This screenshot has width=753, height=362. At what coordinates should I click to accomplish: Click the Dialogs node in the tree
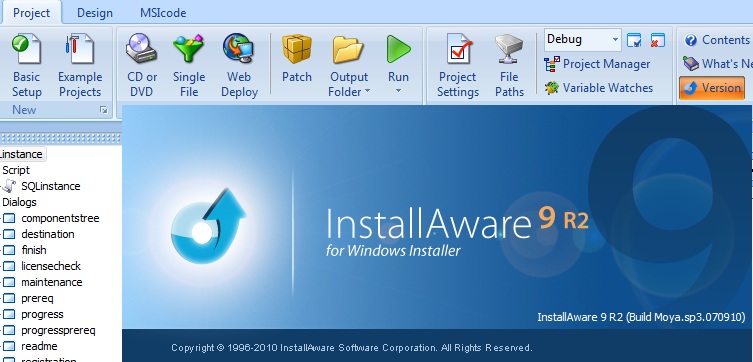coord(19,202)
